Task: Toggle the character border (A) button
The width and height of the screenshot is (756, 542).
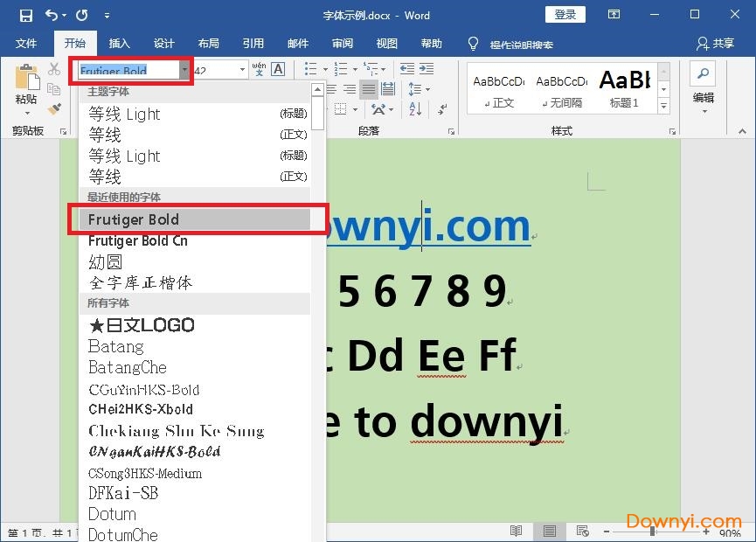Action: pos(278,69)
